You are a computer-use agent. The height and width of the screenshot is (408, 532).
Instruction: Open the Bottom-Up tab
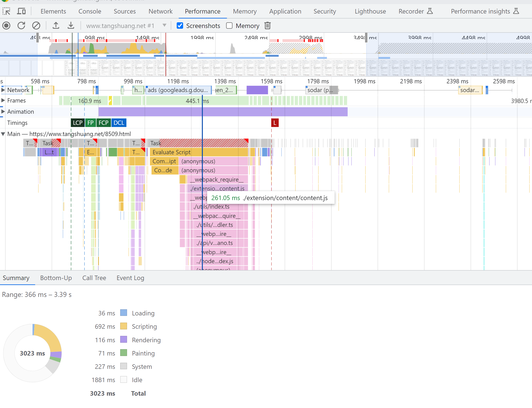(56, 278)
